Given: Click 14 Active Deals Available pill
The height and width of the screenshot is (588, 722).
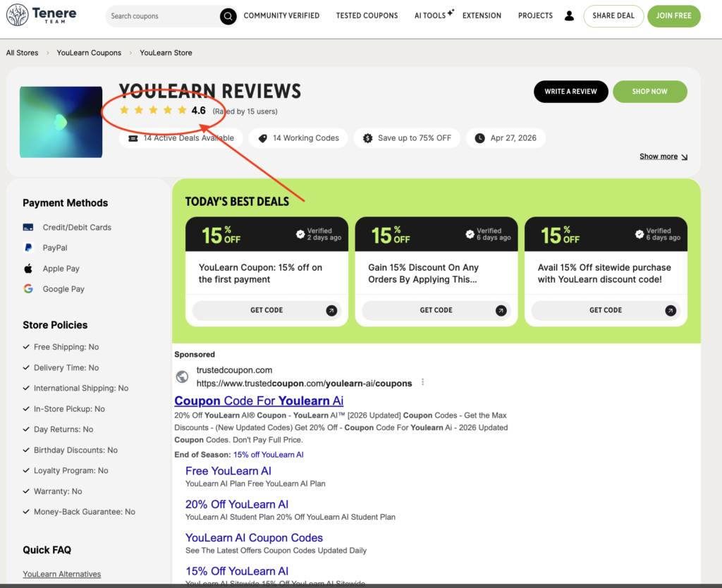Looking at the screenshot, I should click(x=181, y=138).
